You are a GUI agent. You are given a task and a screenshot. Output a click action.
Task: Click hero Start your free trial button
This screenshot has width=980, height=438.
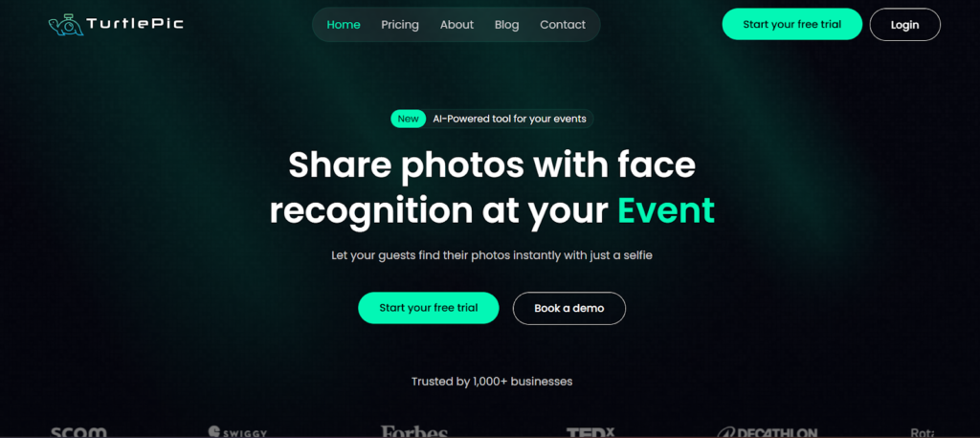click(x=428, y=308)
